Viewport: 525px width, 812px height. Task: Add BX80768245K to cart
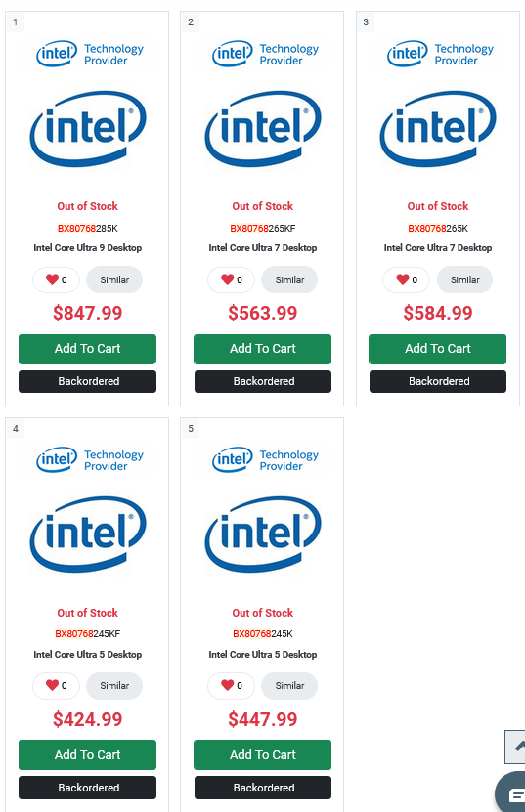(x=263, y=755)
